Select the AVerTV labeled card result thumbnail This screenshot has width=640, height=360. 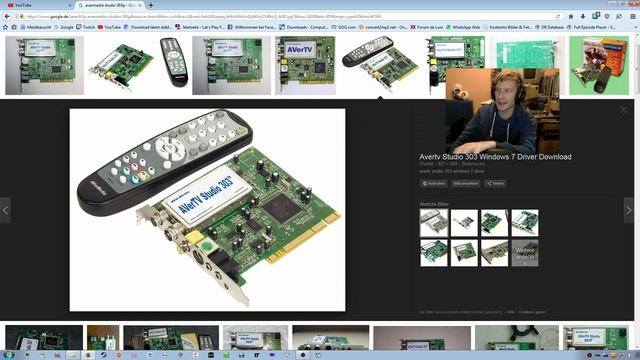(x=305, y=65)
